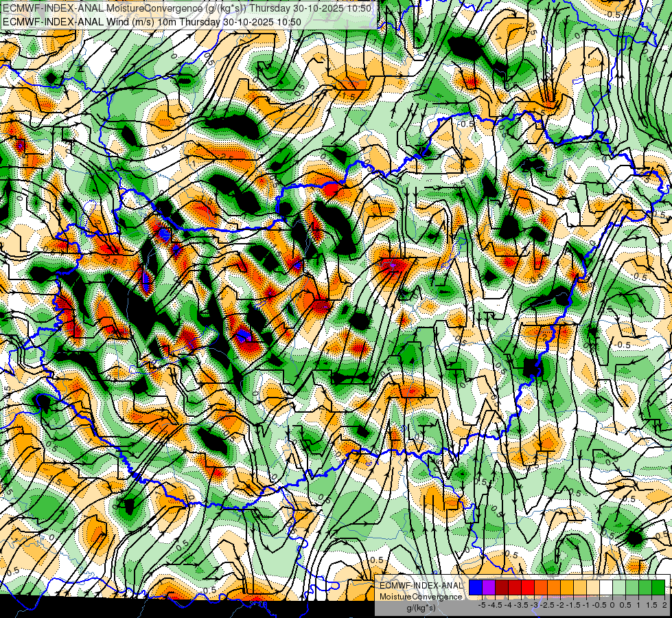Click the purple legend swatch between -5 and -4.5
672x618 pixels.
[x=489, y=588]
